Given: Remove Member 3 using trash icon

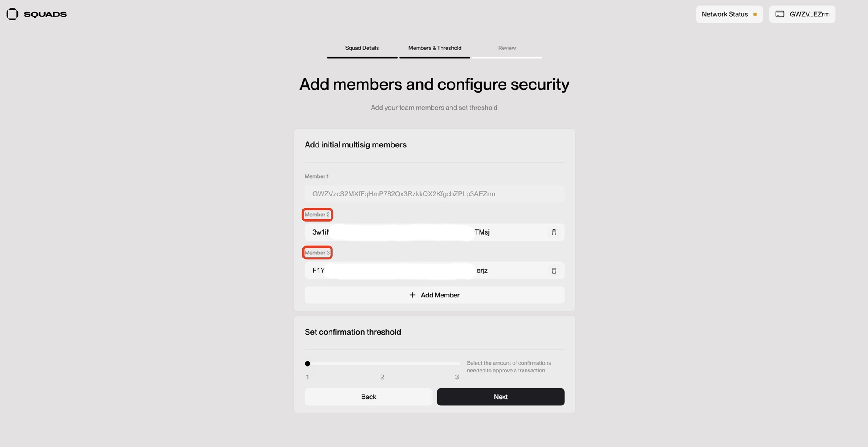Looking at the screenshot, I should [554, 271].
